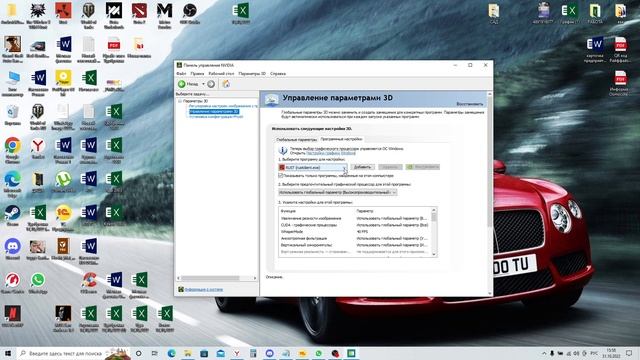640x360 pixels.
Task: Open File Explorer from taskbar
Action: [x=188, y=353]
